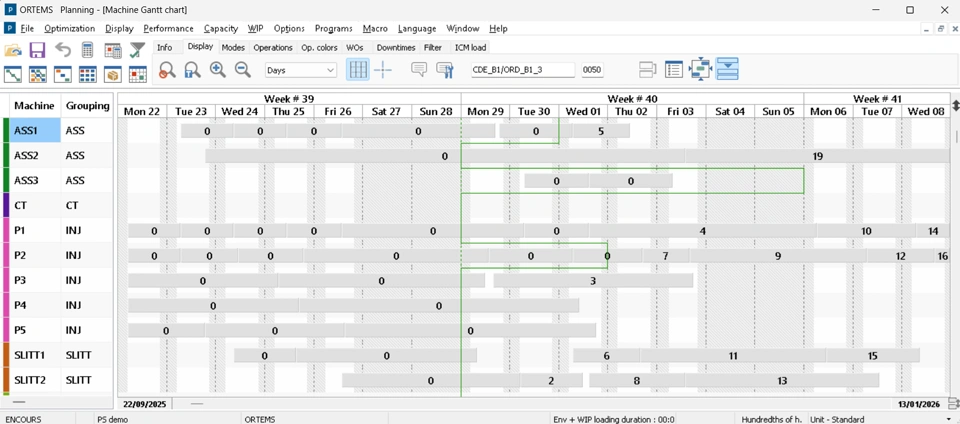This screenshot has height=424, width=960.
Task: Click the 22/09/2025 start date label
Action: (145, 404)
